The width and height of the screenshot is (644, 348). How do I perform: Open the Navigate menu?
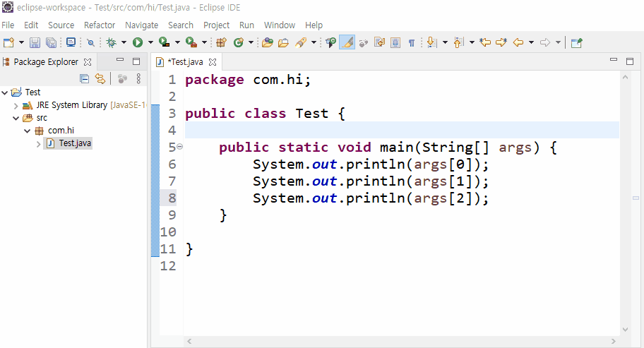click(142, 25)
